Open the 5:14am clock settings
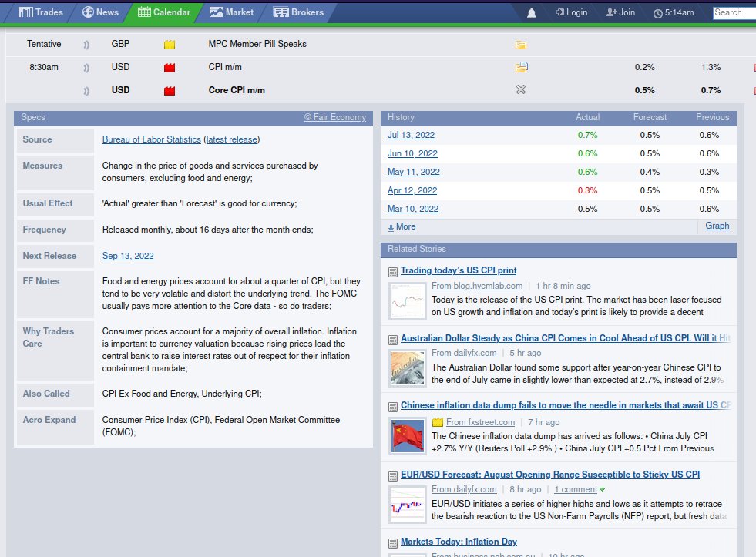756x557 pixels. click(674, 13)
